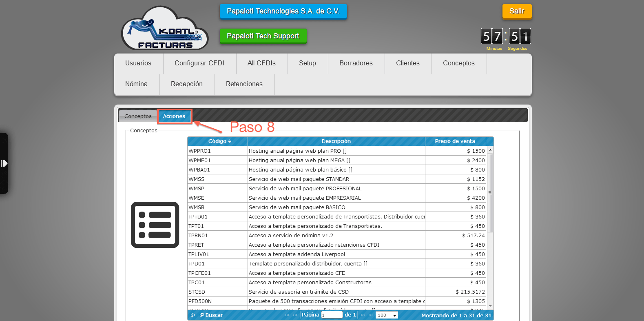Click Papalotl Technologies S.A. de C.V. button
This screenshot has width=644, height=321.
pyautogui.click(x=283, y=11)
